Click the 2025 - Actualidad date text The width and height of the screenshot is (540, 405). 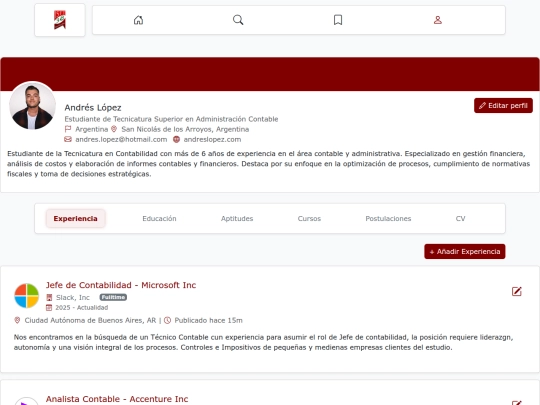click(82, 308)
